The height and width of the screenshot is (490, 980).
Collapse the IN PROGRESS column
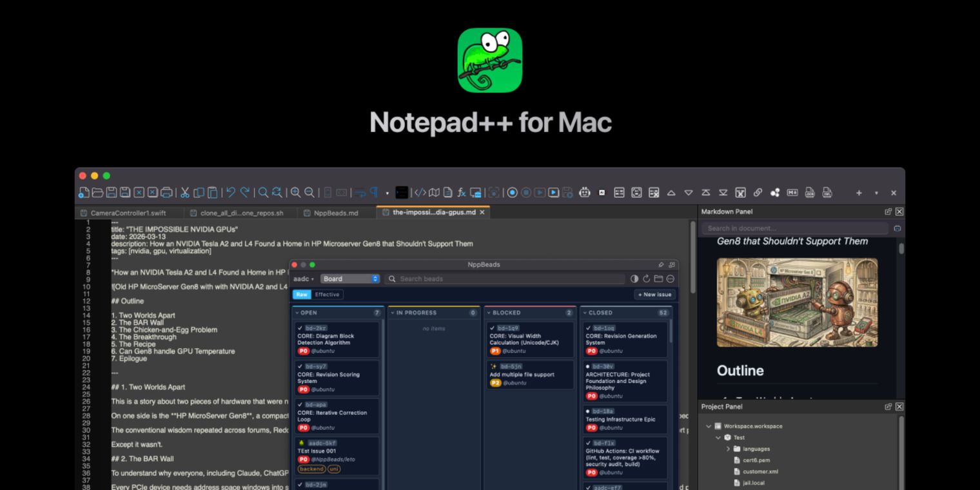coord(393,313)
